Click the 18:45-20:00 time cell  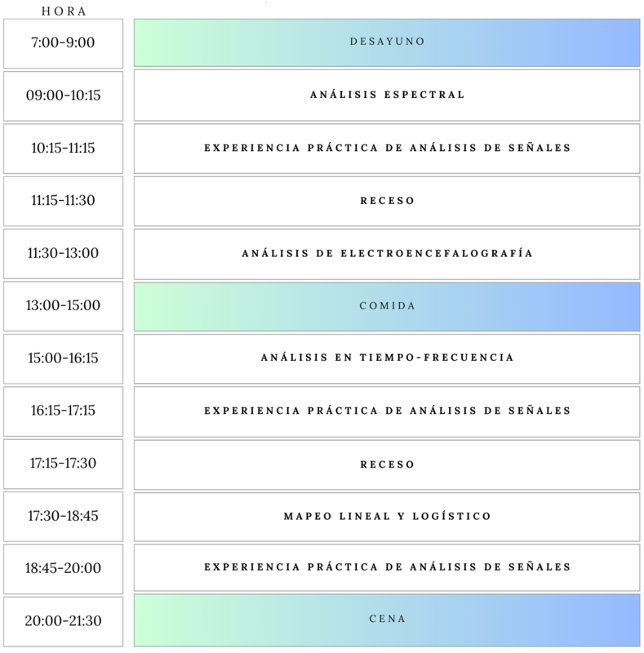[x=64, y=569]
